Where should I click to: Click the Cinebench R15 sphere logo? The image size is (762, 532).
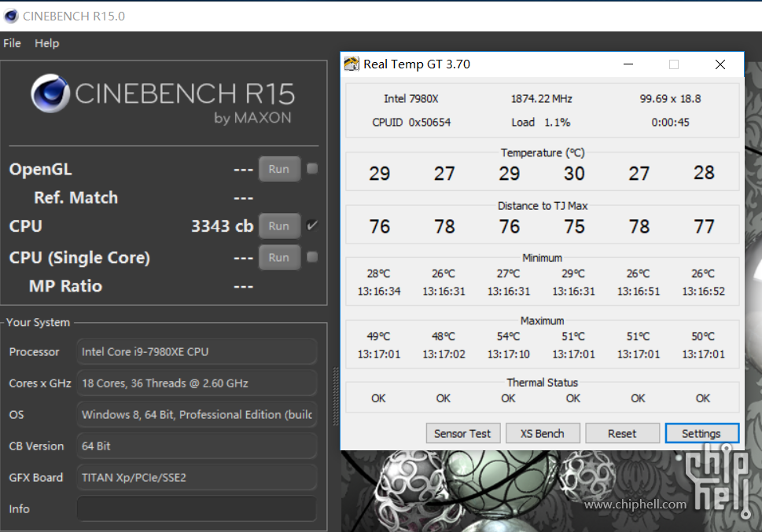[x=50, y=94]
